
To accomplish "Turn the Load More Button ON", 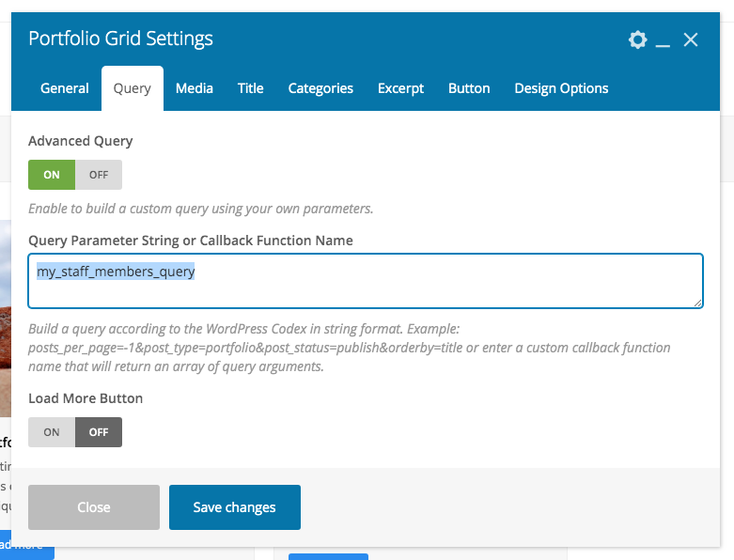I will click(52, 432).
